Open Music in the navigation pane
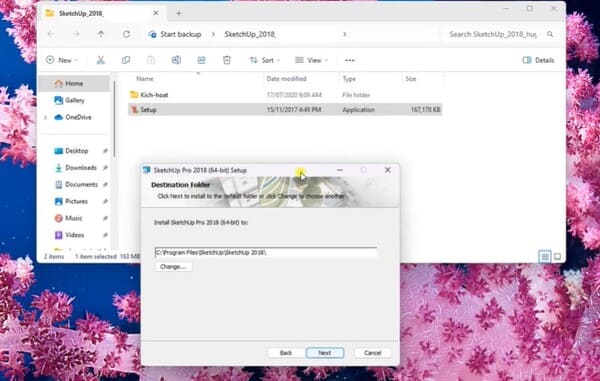Image resolution: width=600 pixels, height=381 pixels. (x=73, y=218)
